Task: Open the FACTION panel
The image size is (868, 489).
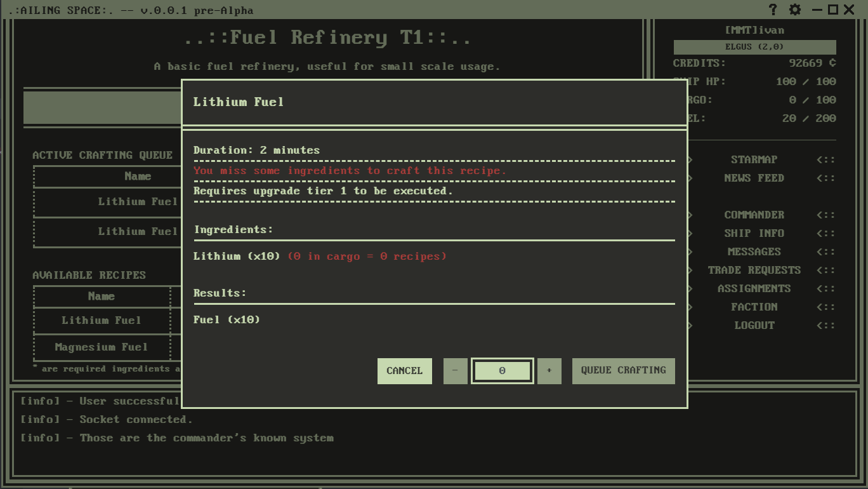Action: click(754, 307)
